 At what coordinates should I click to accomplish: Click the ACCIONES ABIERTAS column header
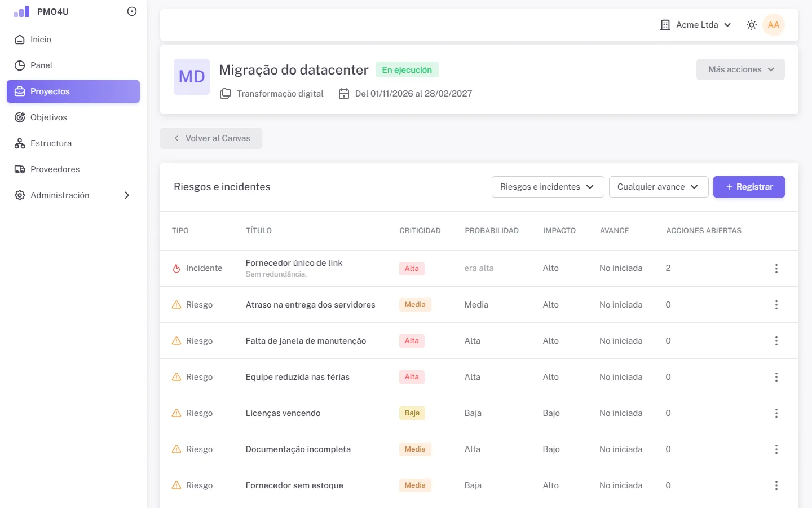click(704, 231)
